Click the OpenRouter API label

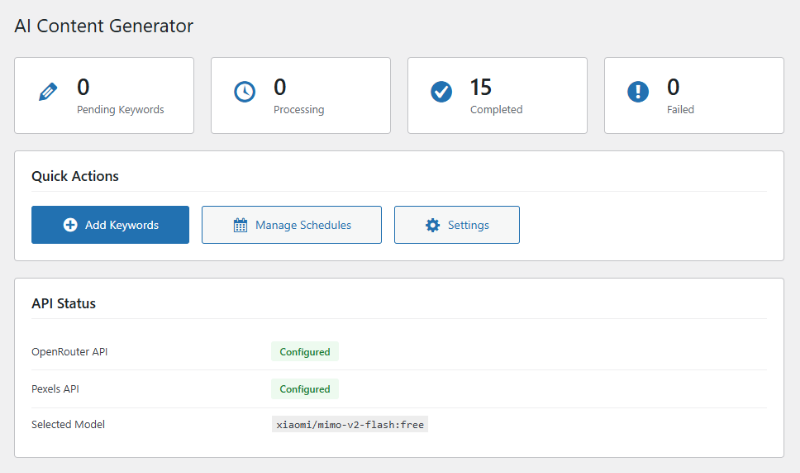click(69, 352)
